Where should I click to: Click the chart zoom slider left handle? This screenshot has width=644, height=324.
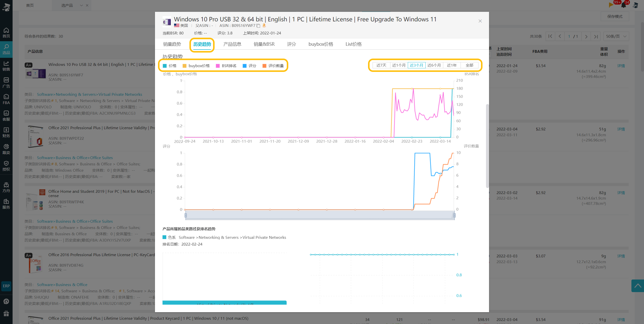(x=186, y=215)
